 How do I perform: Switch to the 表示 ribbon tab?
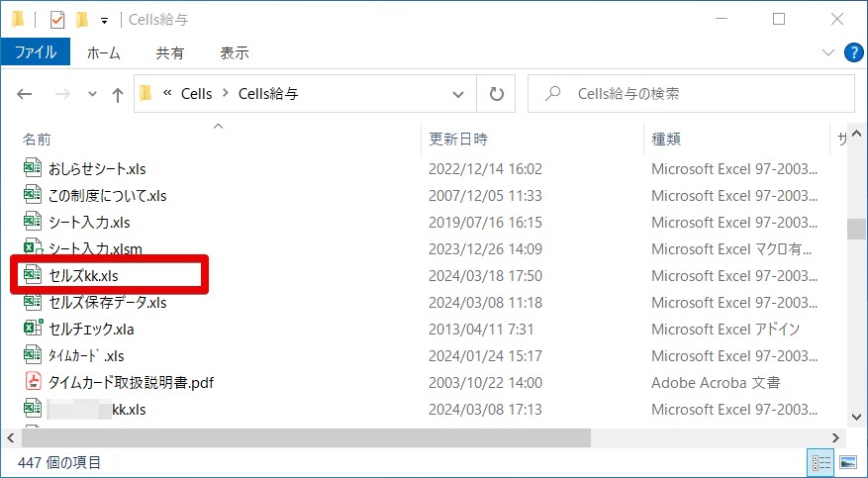pyautogui.click(x=234, y=52)
